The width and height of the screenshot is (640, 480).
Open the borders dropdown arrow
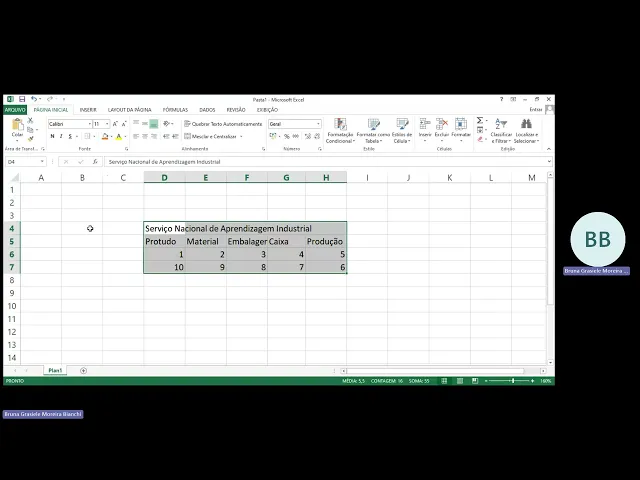[94, 136]
